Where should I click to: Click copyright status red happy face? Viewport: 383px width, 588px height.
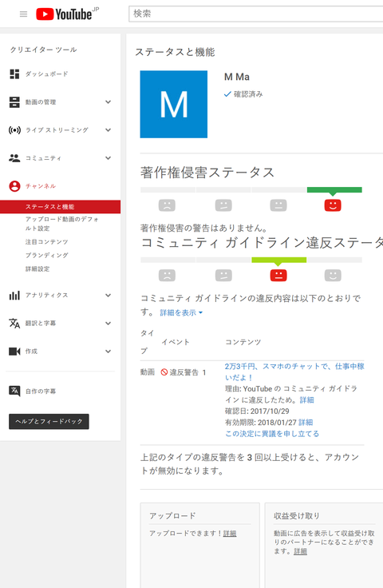[333, 205]
